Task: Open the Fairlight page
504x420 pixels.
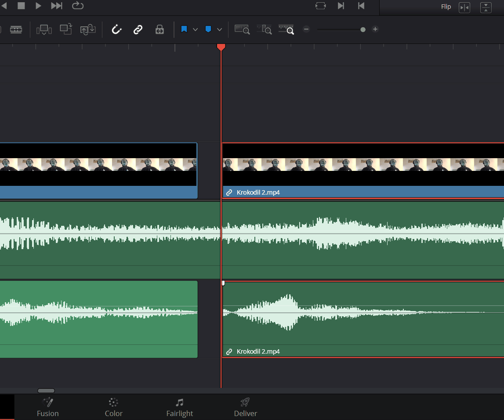Action: point(179,406)
